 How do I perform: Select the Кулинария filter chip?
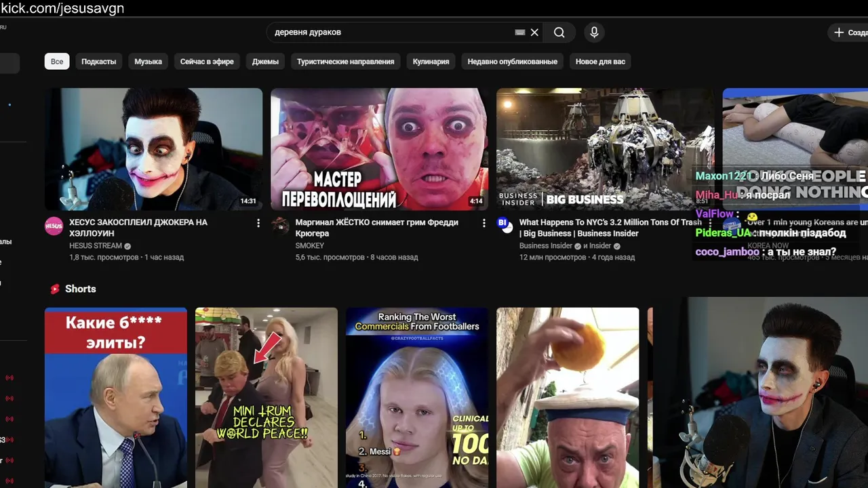click(431, 62)
